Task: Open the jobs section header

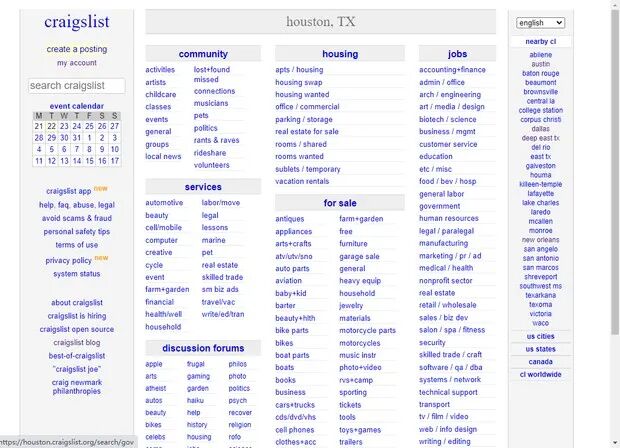Action: point(457,54)
